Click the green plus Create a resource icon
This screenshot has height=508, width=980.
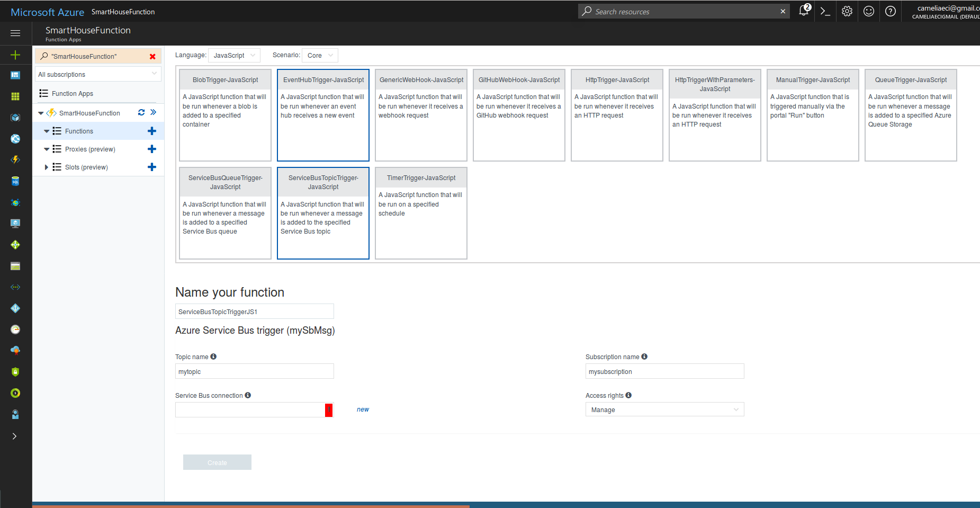point(15,55)
